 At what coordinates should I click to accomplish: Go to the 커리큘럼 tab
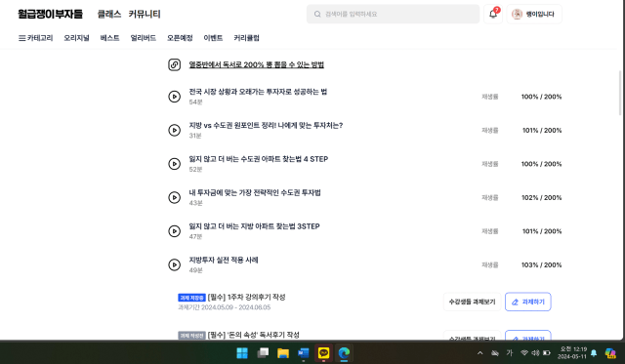click(x=246, y=38)
